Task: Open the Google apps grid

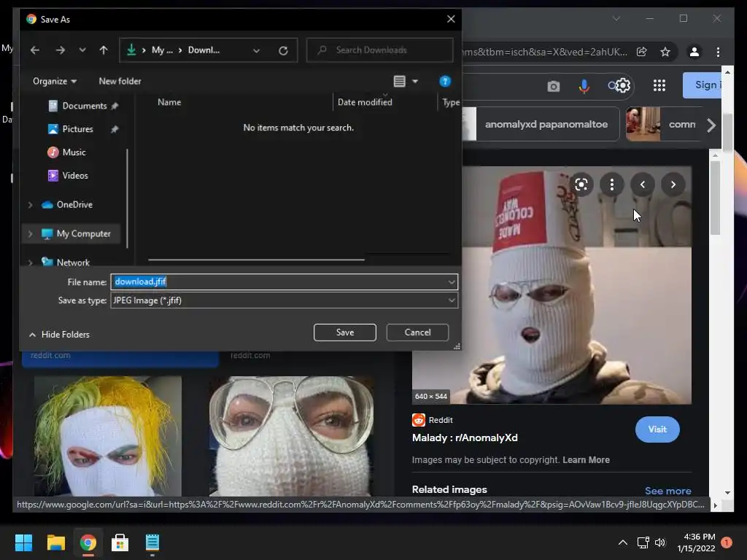Action: coord(659,86)
